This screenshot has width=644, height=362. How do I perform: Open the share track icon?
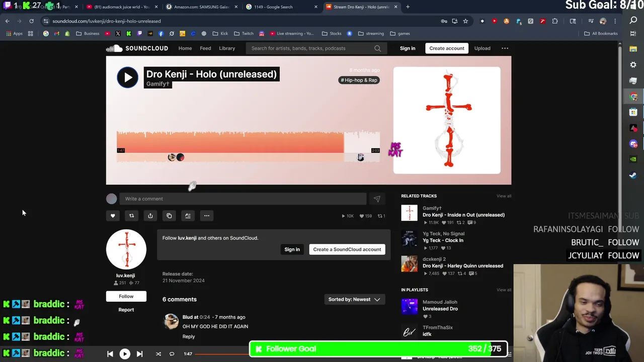point(150,216)
